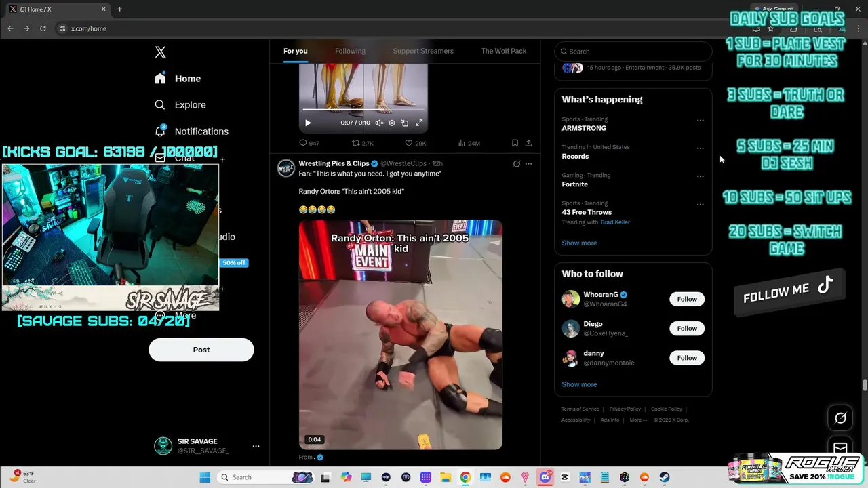Viewport: 868px width, 488px height.
Task: Open Google Chrome from taskbar
Action: coord(465,477)
